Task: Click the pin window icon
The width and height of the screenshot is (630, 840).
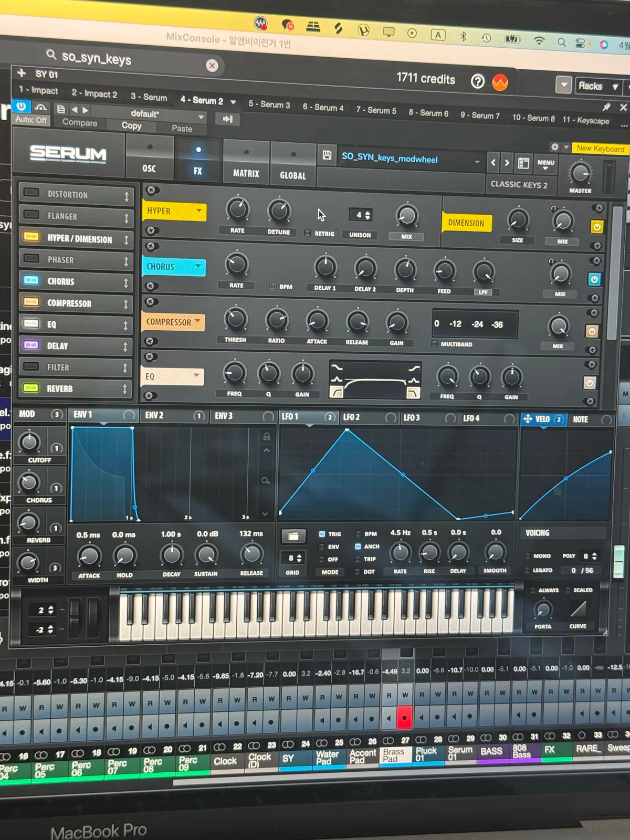Action: [606, 107]
